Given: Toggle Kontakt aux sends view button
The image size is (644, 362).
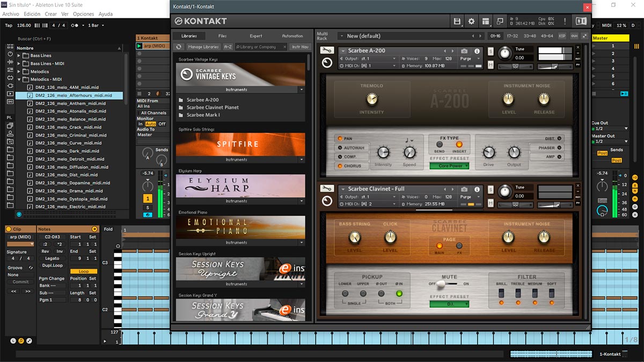Looking at the screenshot, I should tap(574, 36).
